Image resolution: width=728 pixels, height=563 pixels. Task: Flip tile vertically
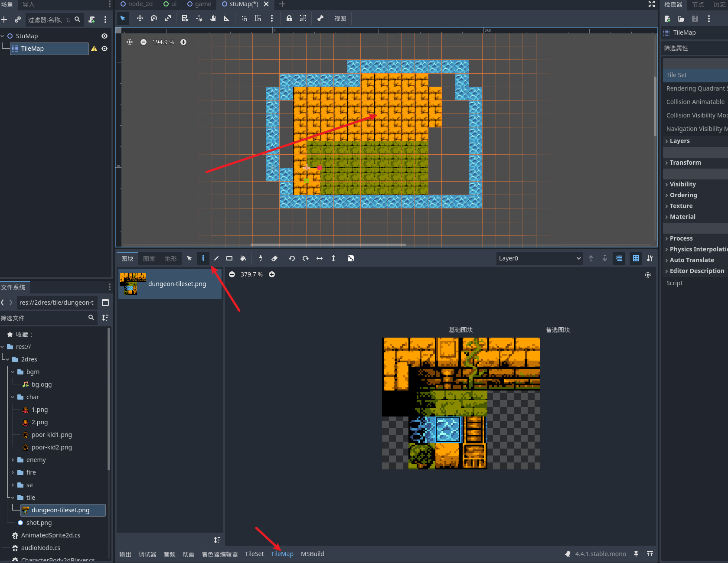[x=333, y=258]
